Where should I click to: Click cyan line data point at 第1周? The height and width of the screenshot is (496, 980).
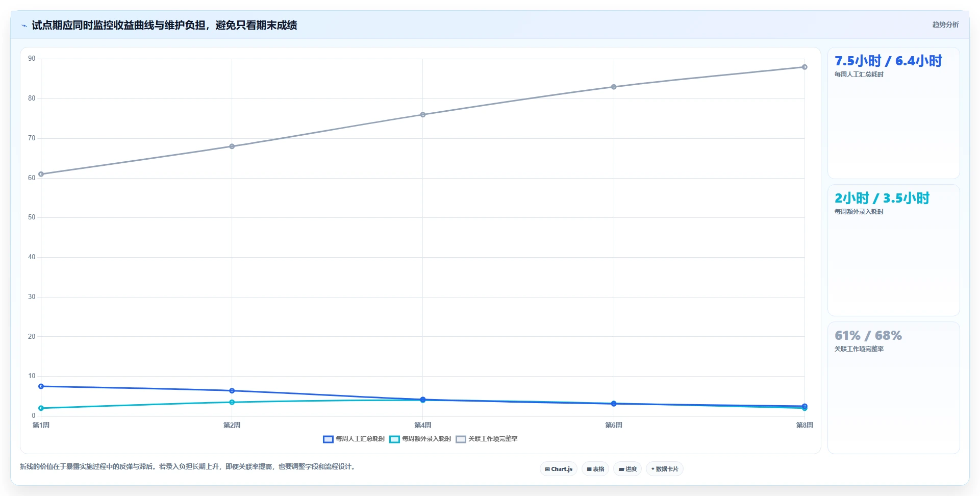click(41, 408)
